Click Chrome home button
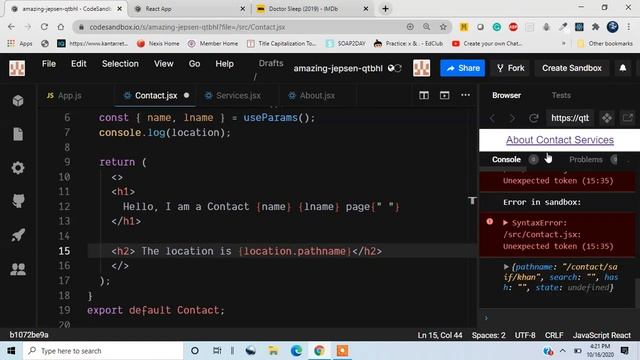The width and height of the screenshot is (640, 360). (61, 27)
